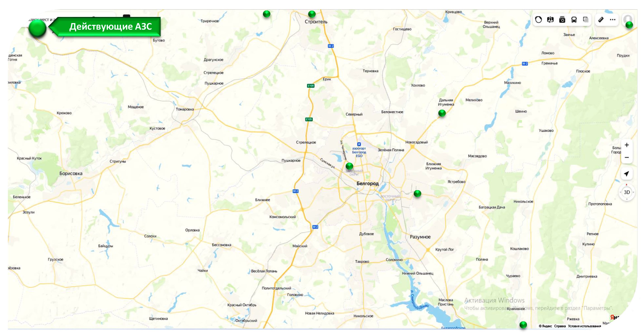Click the Маслова Пристань label

click(x=446, y=302)
